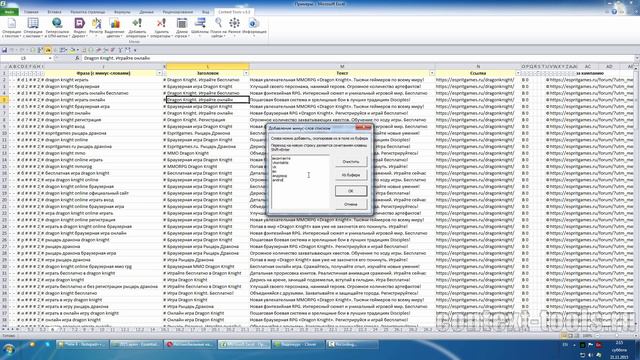Open the Файл tab
Screen dimensions: 640x360
(9, 12)
